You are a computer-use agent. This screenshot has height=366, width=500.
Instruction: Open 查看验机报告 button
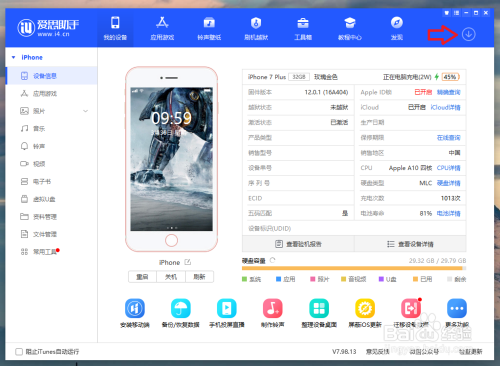click(298, 244)
